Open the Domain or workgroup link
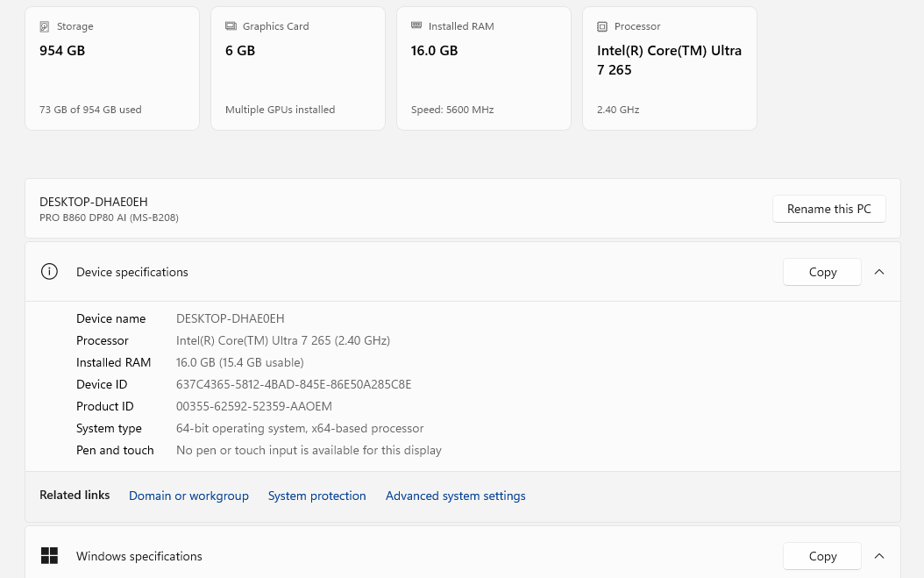The image size is (924, 578). click(188, 496)
